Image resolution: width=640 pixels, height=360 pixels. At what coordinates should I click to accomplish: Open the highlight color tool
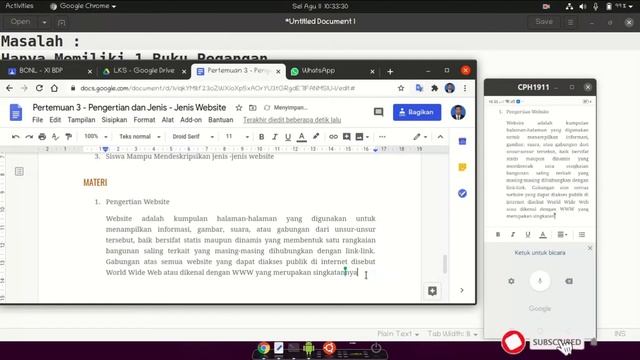pos(316,137)
